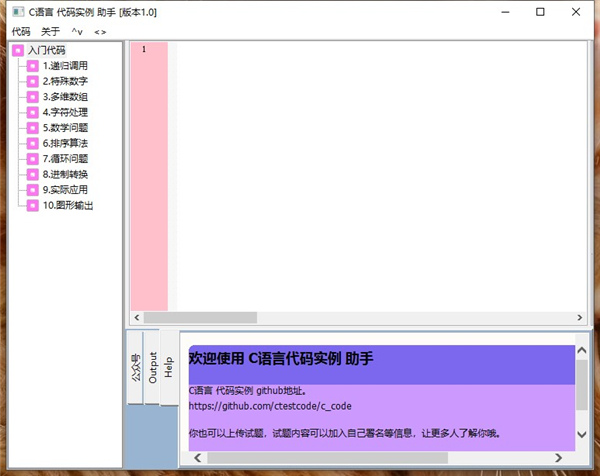Maximize the C语言 代码实例 助手 window
The image size is (600, 476).
pyautogui.click(x=540, y=12)
